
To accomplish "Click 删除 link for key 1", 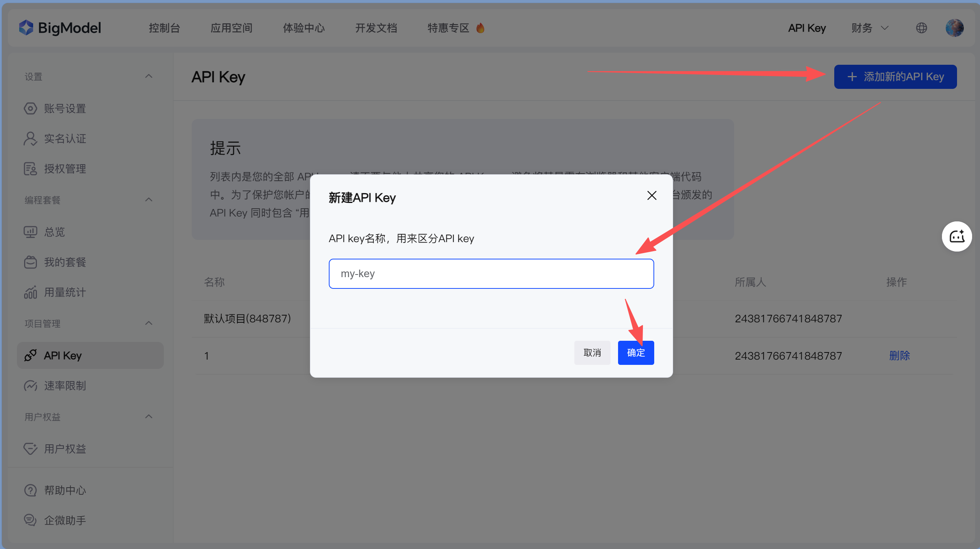I will point(899,355).
